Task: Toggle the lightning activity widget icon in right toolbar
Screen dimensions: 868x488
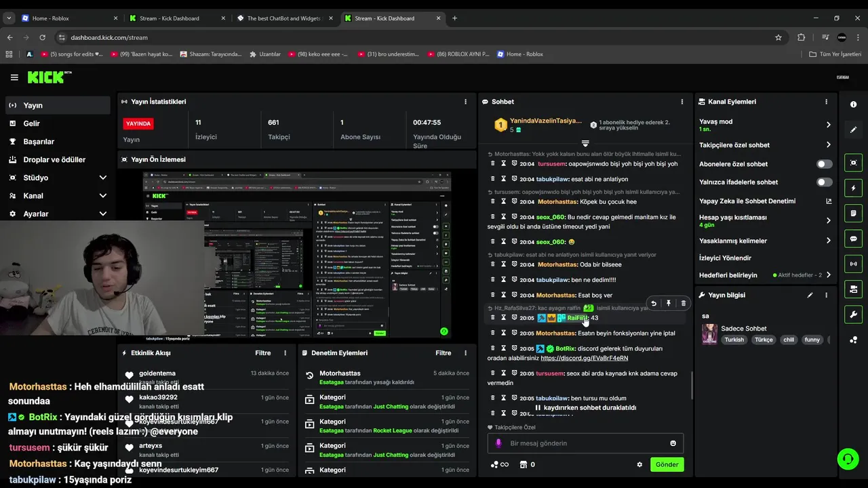Action: click(853, 188)
